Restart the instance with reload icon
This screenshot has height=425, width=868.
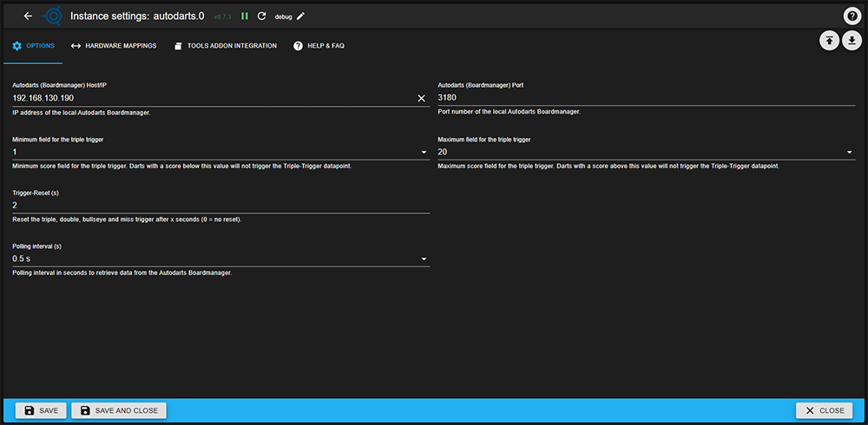point(262,16)
